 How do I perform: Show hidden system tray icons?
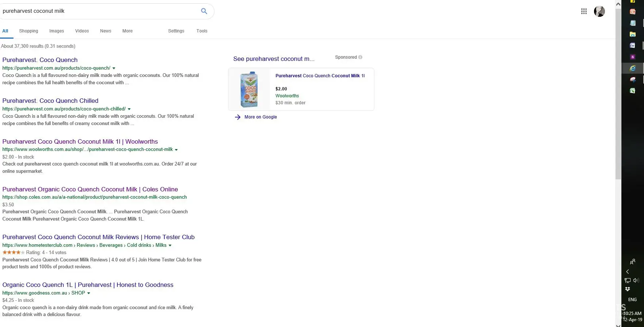(628, 272)
